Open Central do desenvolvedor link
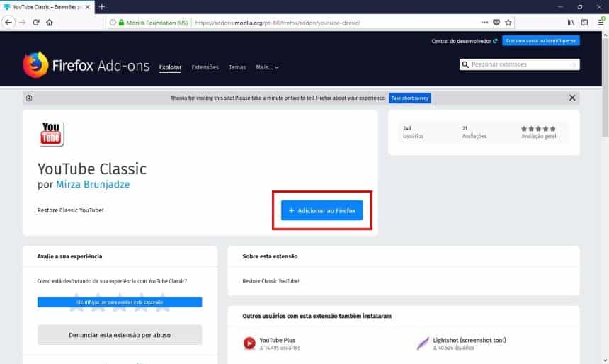Viewport: 609px width, 364px height. (x=464, y=41)
